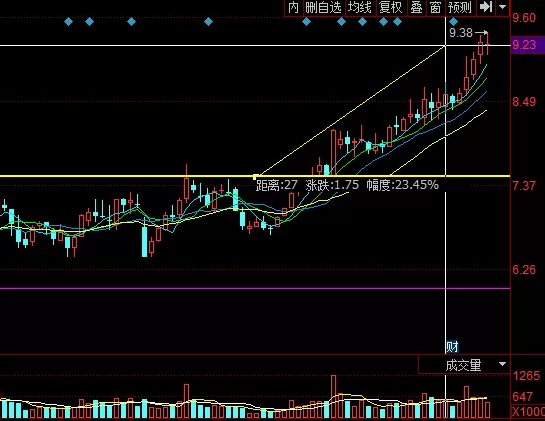Toggle the 均线 moving averages display
This screenshot has width=545, height=421.
coord(360,7)
